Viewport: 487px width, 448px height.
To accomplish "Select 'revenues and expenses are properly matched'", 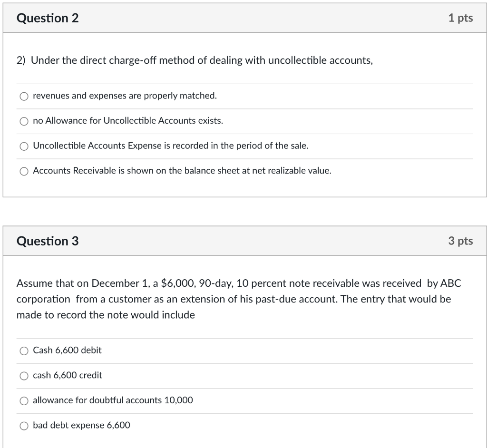I will (x=24, y=96).
